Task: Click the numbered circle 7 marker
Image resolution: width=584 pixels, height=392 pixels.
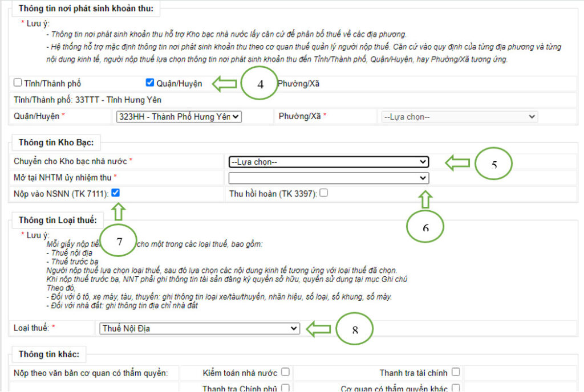Action: pos(119,241)
